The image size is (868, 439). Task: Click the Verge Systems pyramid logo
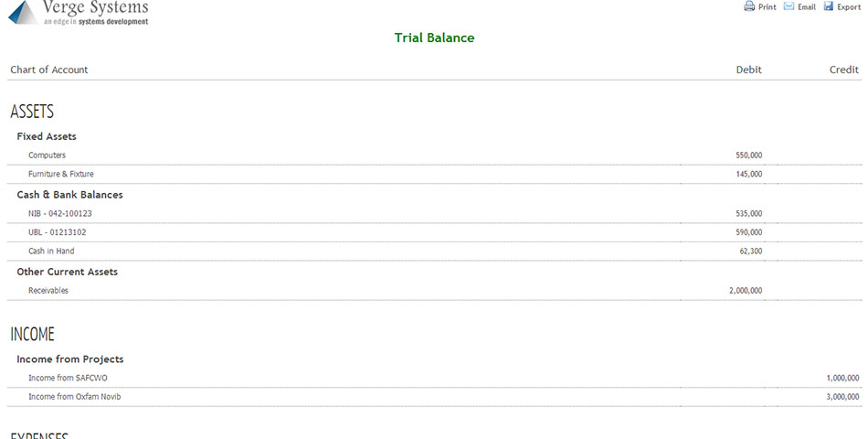24,11
